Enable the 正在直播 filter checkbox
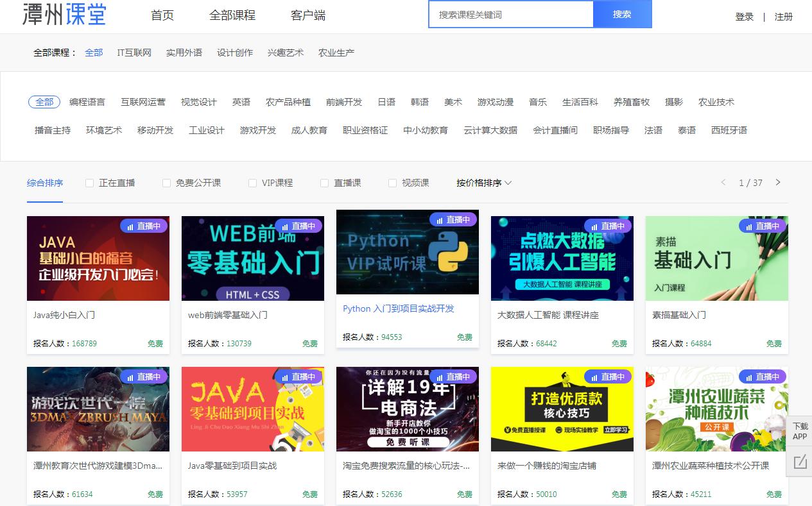812x506 pixels. (89, 183)
